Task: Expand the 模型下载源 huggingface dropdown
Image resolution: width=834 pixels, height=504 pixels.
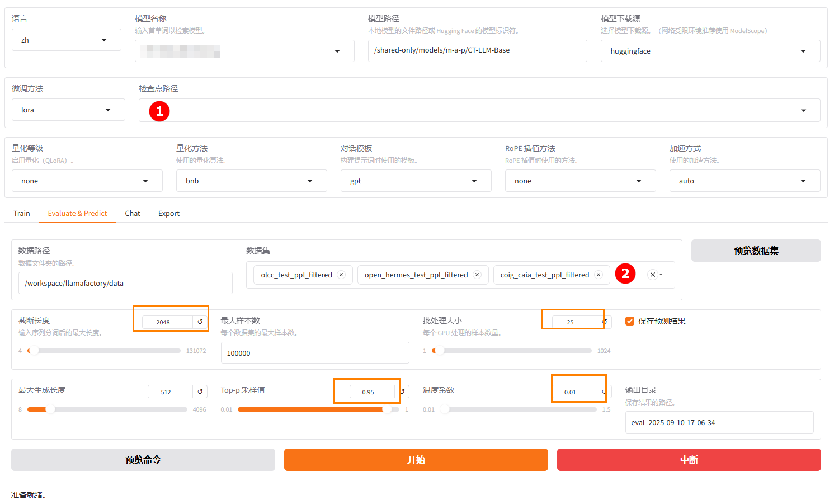Action: click(x=710, y=51)
